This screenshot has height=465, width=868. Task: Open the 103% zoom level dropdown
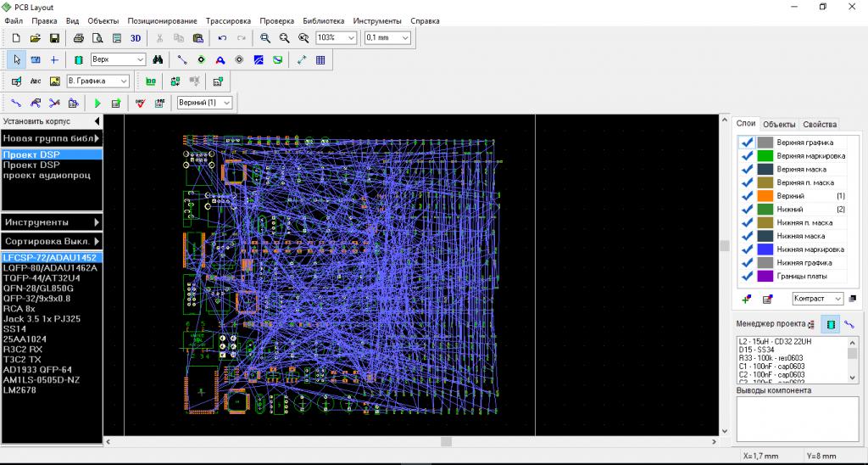[351, 38]
